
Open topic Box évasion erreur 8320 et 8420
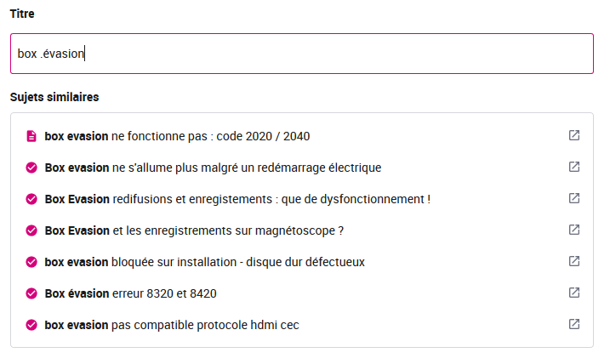pyautogui.click(x=130, y=293)
